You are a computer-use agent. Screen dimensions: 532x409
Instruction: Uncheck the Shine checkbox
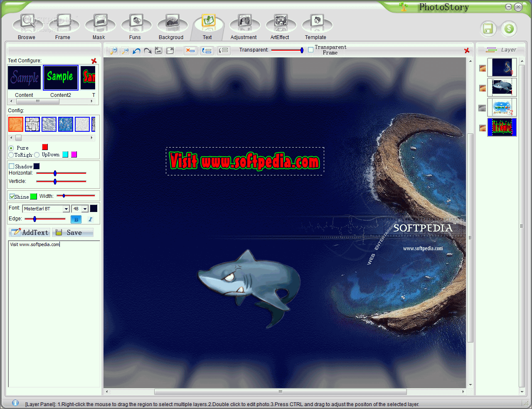tap(12, 197)
